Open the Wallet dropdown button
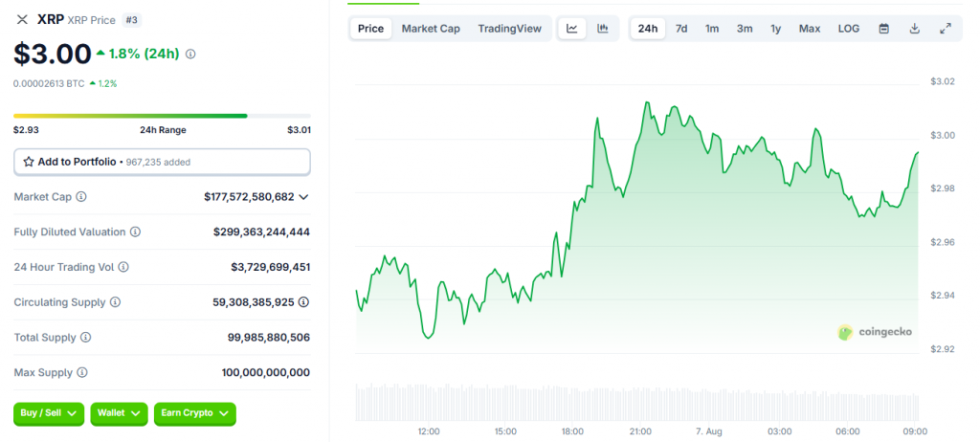The height and width of the screenshot is (442, 980). 119,413
